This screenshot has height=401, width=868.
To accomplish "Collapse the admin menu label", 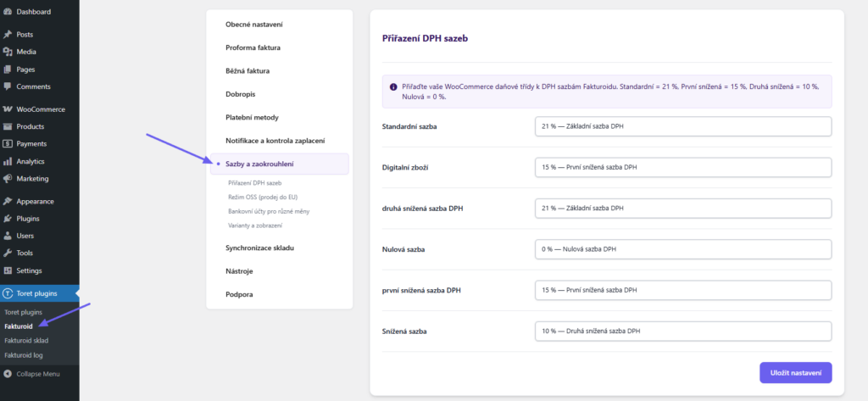I will 38,374.
